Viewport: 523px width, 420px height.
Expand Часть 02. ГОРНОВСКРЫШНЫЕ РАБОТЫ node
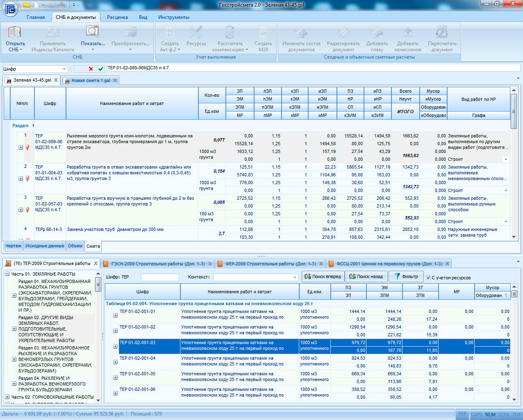pos(7,397)
